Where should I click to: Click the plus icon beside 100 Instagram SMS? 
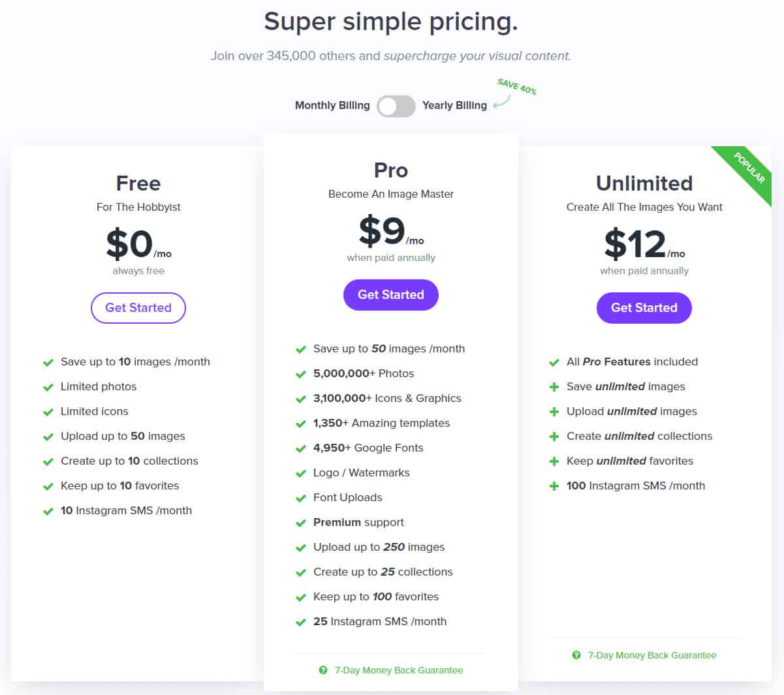(x=554, y=486)
